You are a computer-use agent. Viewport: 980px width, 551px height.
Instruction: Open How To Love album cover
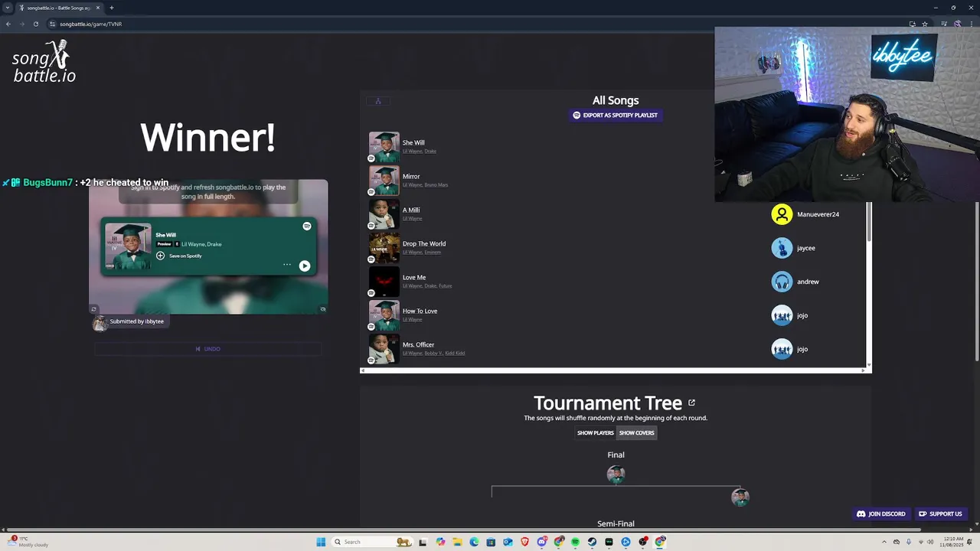click(x=384, y=315)
